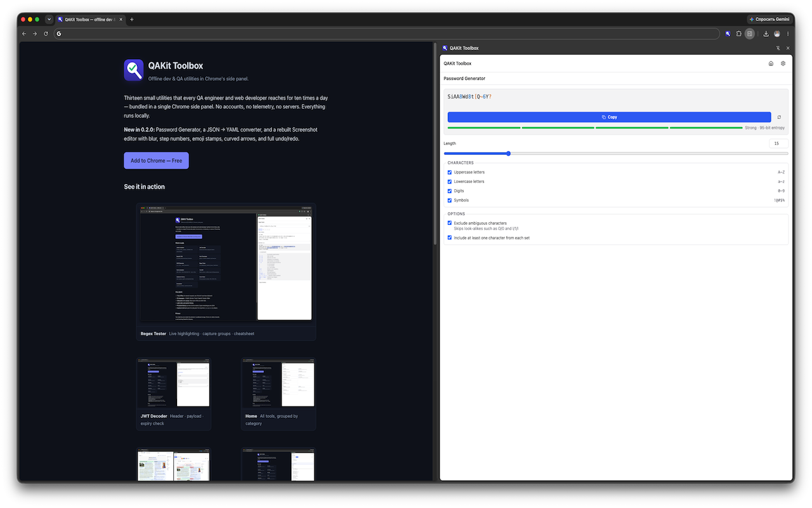Go to the QAKit Toolbox home view
Viewport: 812px width, 508px height.
pyautogui.click(x=771, y=63)
